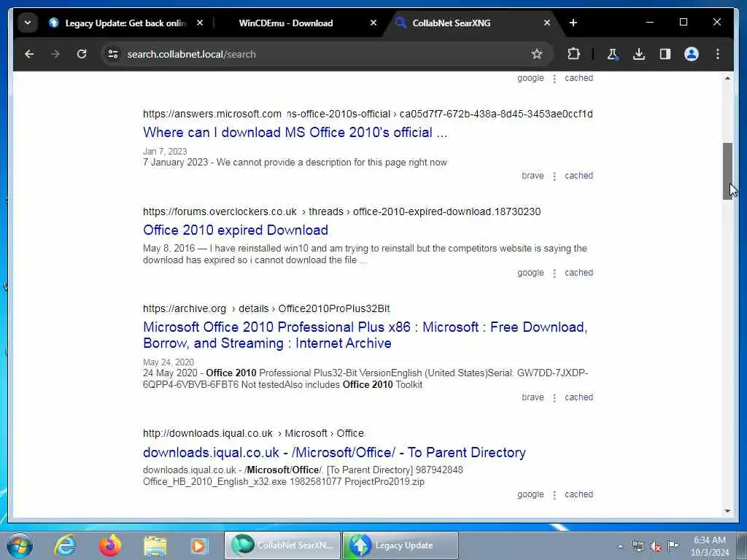This screenshot has width=747, height=560.
Task: Show downloads from the toolbar
Action: pos(639,54)
